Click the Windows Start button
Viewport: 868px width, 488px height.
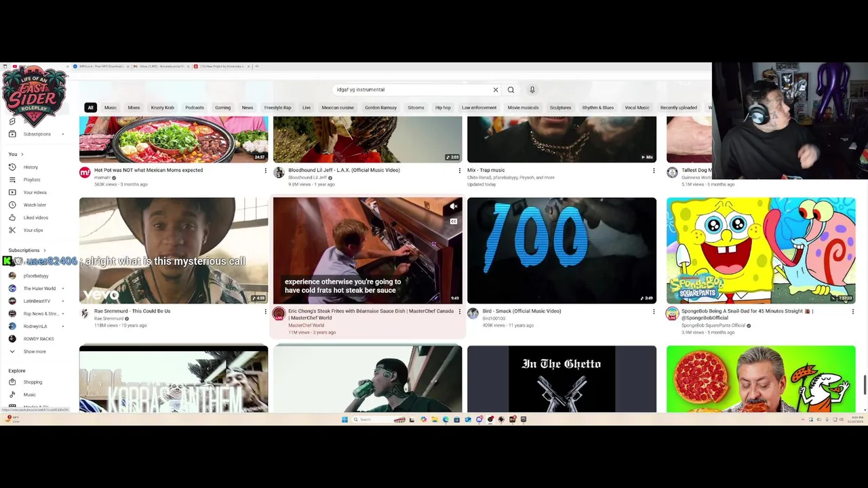345,420
